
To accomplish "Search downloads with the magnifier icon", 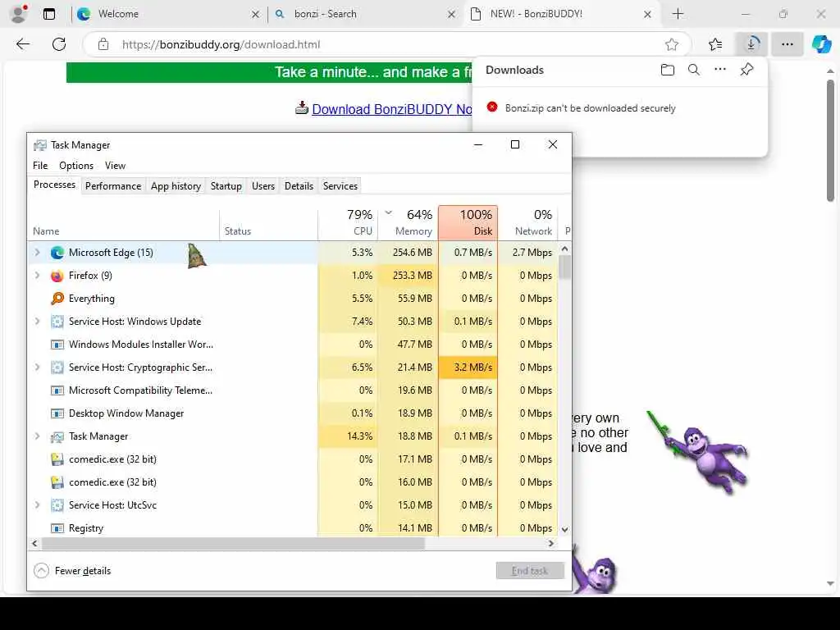I will click(x=694, y=70).
